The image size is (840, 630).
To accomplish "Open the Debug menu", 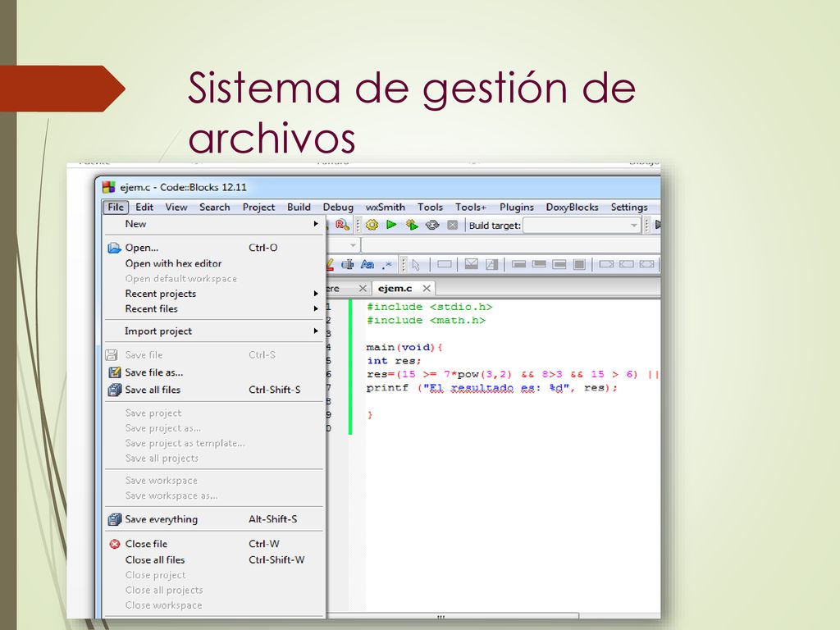I will [338, 207].
